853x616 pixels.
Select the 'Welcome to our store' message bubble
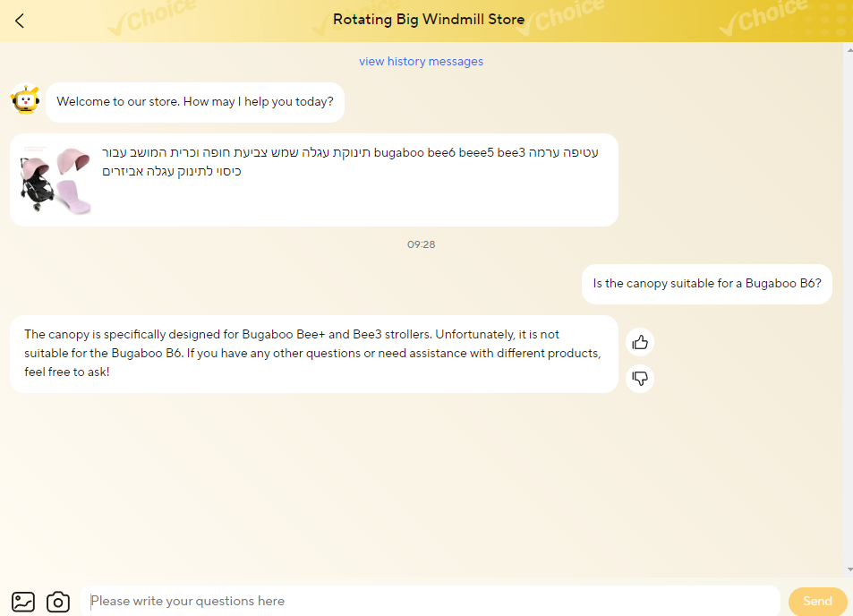[x=194, y=102]
